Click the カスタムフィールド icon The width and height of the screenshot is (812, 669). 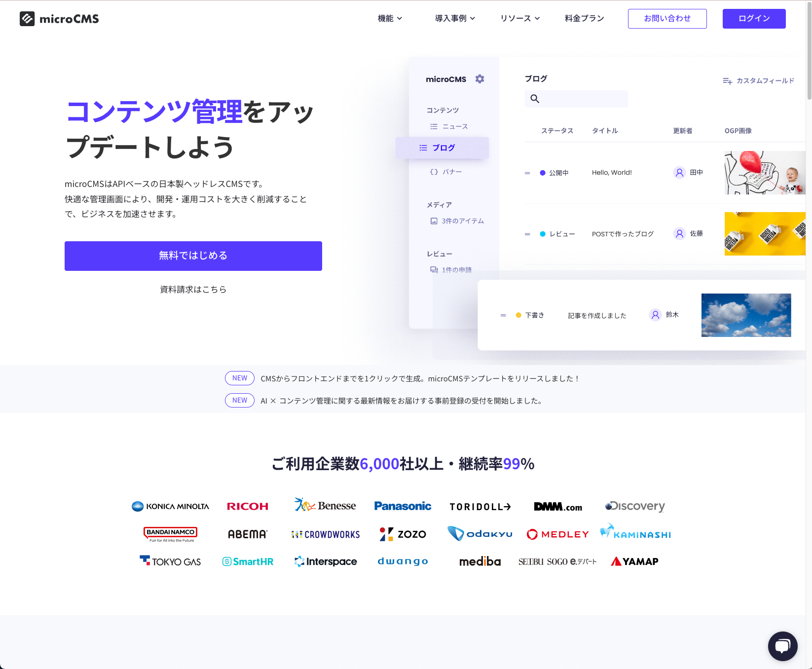pos(728,81)
